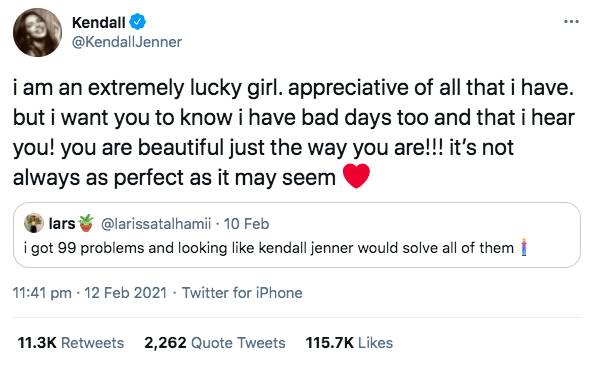
Task: Click the Twitter for iPhone source link
Action: click(x=242, y=293)
